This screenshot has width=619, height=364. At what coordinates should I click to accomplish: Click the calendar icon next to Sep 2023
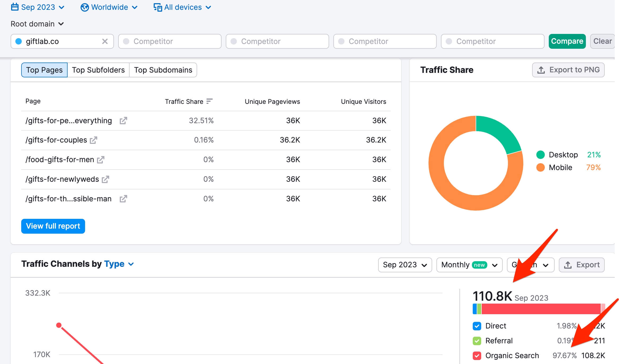pyautogui.click(x=15, y=7)
